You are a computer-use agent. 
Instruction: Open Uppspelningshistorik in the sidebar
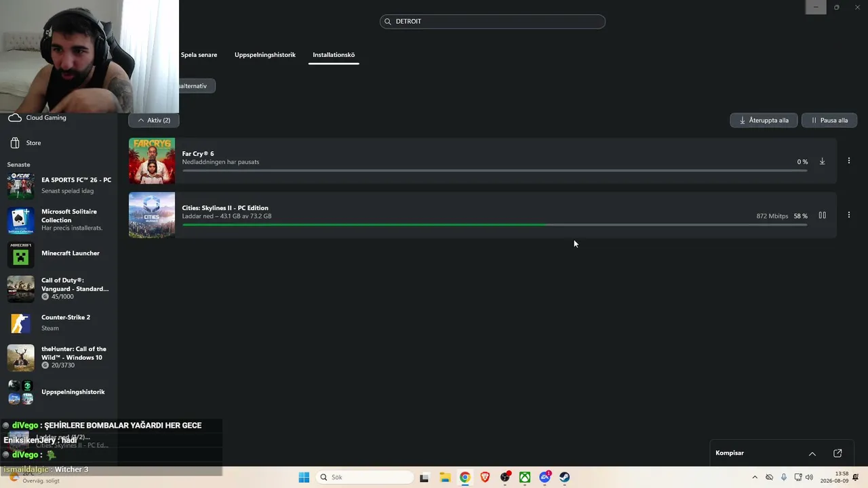pyautogui.click(x=59, y=392)
